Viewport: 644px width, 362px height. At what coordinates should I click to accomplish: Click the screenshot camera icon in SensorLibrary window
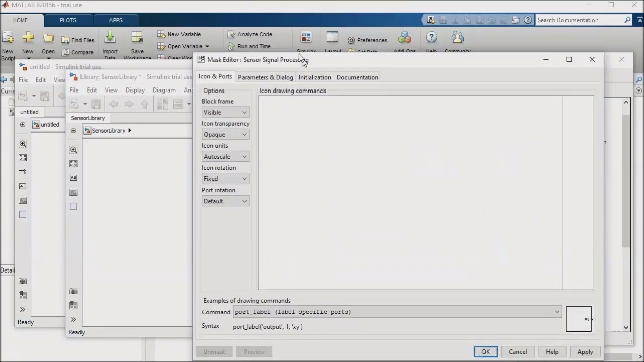point(73,291)
